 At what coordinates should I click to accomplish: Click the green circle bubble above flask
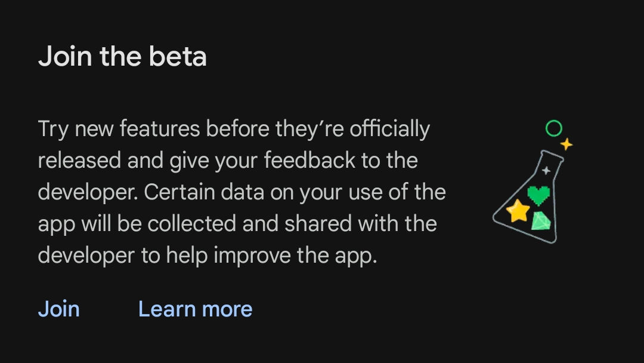tap(553, 128)
